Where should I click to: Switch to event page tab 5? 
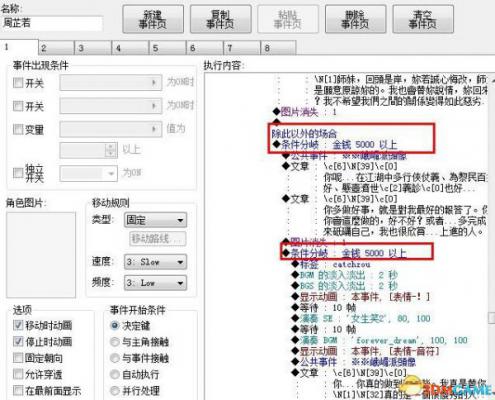click(168, 48)
